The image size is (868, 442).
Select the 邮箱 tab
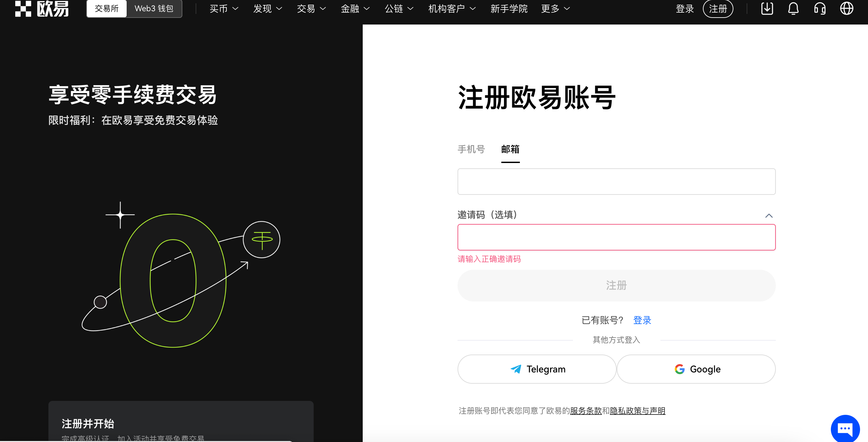point(510,149)
